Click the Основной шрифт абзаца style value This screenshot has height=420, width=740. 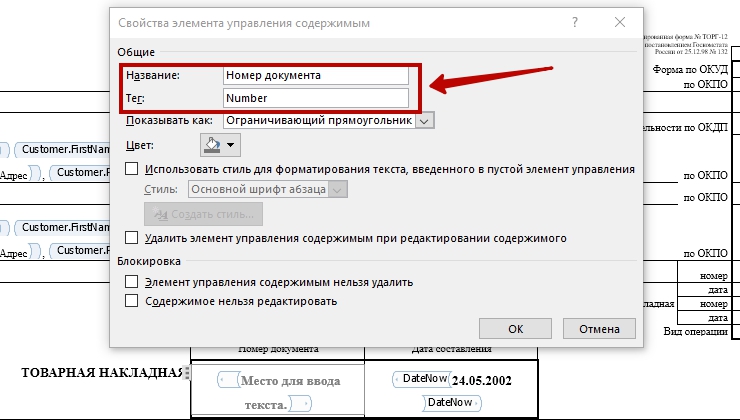click(259, 190)
